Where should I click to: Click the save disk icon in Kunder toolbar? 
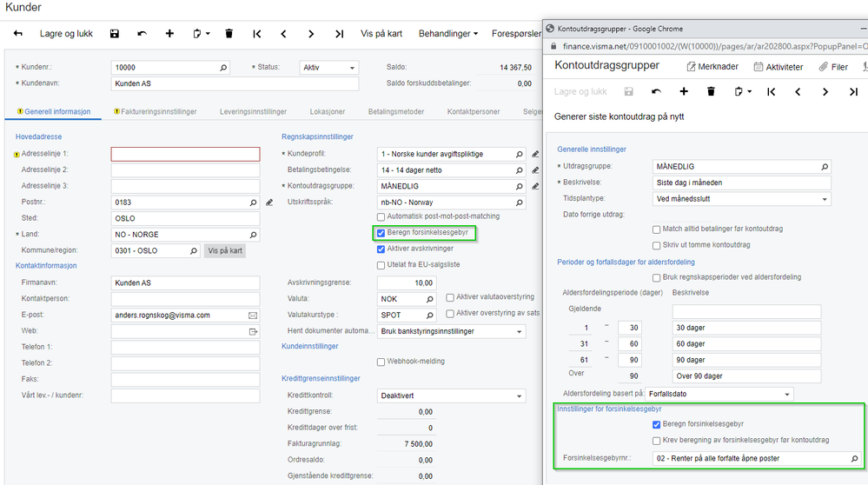(x=115, y=34)
